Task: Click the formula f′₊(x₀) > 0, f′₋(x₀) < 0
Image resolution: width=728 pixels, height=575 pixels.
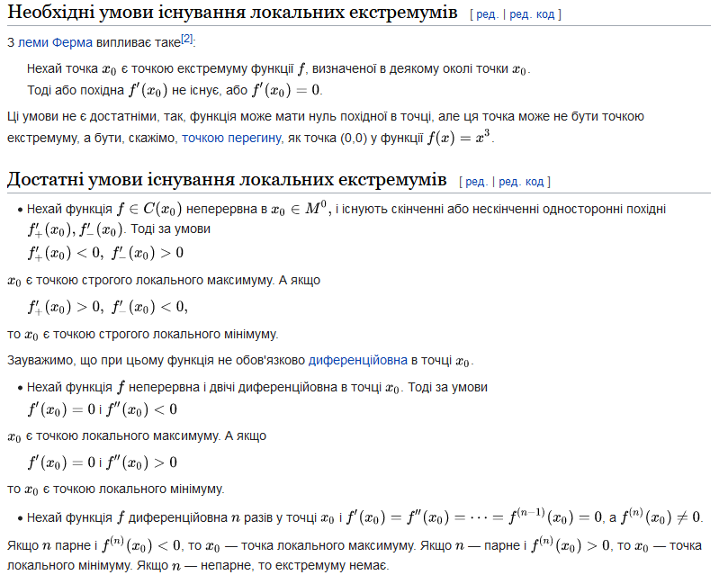Action: 107,307
